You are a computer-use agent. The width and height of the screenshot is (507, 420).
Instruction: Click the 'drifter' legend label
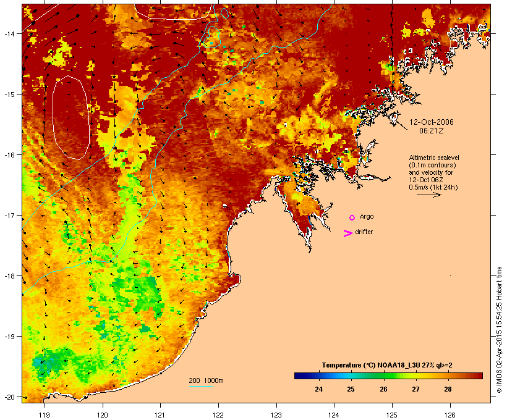click(364, 232)
